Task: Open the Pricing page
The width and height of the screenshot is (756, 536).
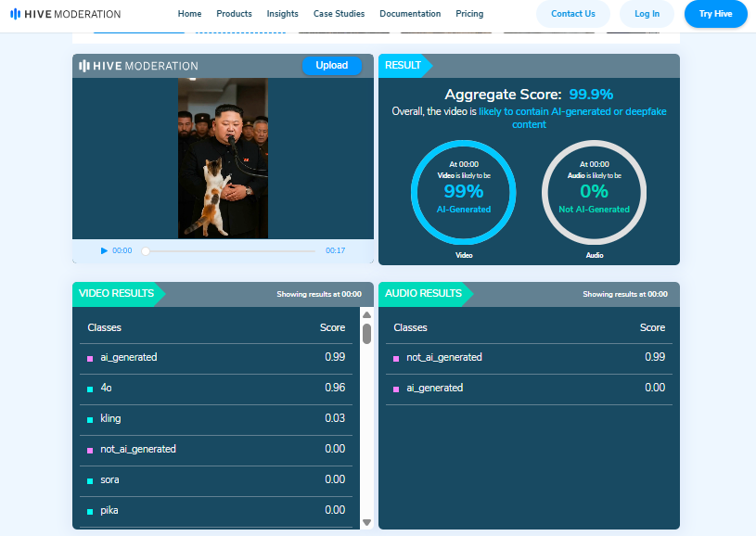Action: tap(469, 14)
